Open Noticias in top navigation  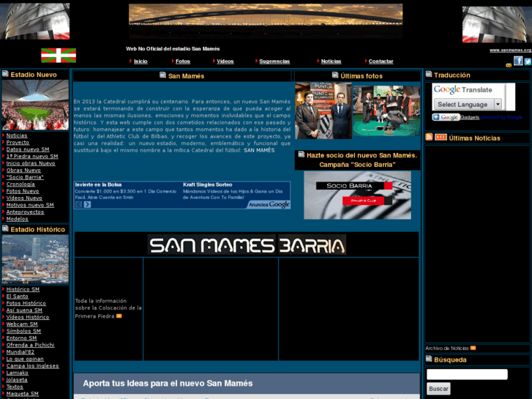(331, 61)
